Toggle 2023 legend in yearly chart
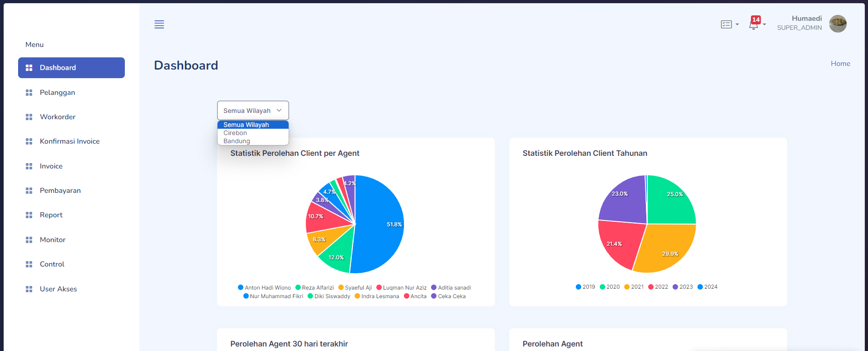This screenshot has width=868, height=351. [683, 287]
